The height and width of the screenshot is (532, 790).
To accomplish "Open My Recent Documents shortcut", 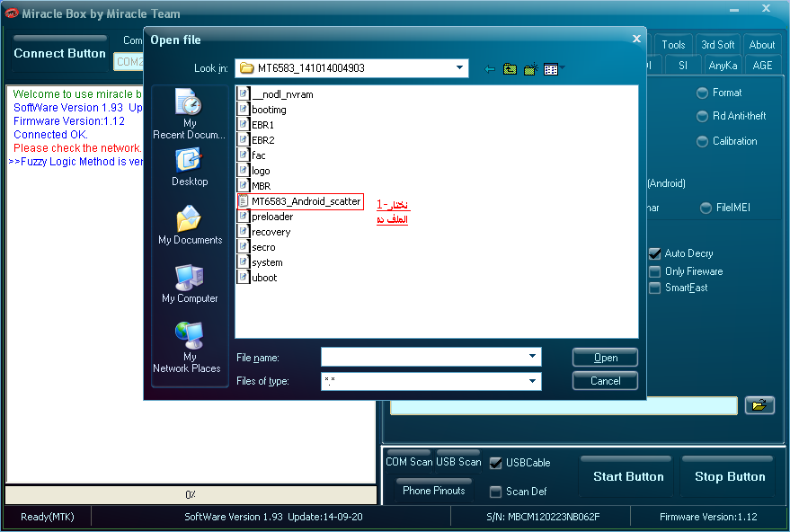I will point(189,114).
